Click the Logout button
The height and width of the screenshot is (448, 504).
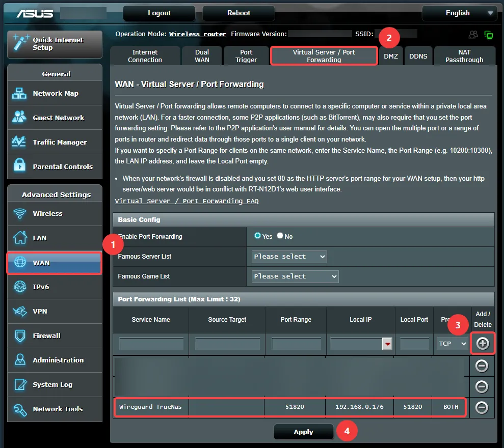pos(159,13)
